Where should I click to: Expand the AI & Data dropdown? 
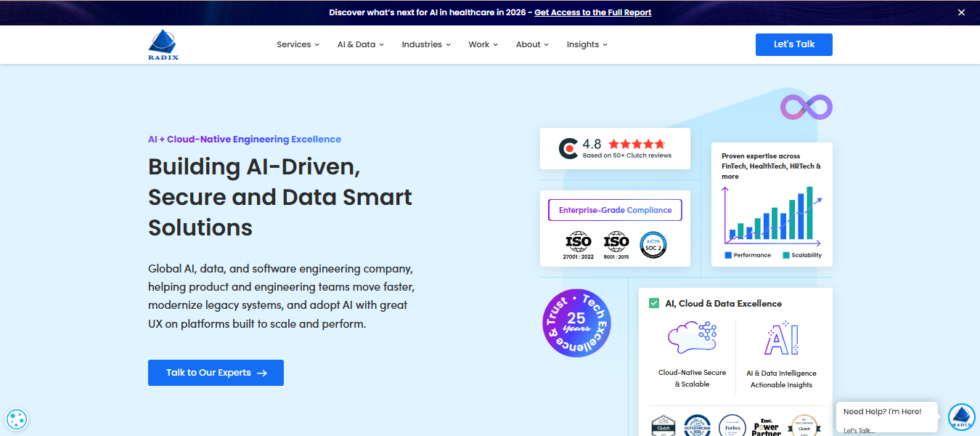pos(360,44)
